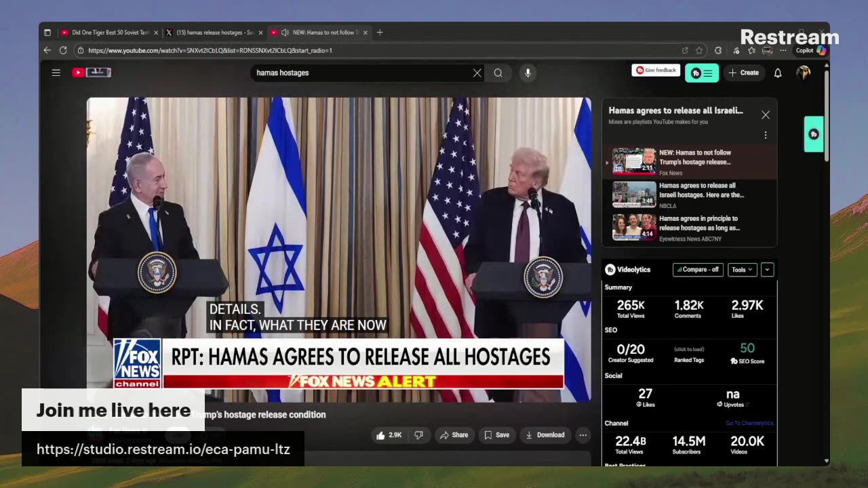The height and width of the screenshot is (488, 868).
Task: Click the 2.97K Likes stat
Action: [x=747, y=308]
